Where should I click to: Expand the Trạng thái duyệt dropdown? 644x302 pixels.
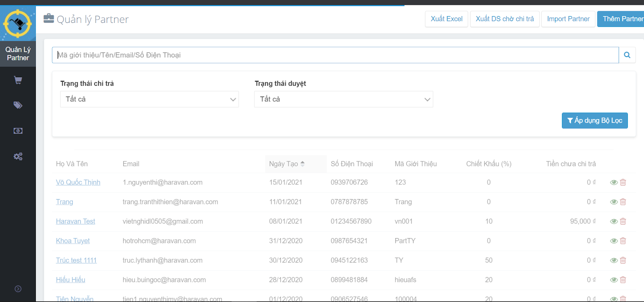(x=343, y=99)
